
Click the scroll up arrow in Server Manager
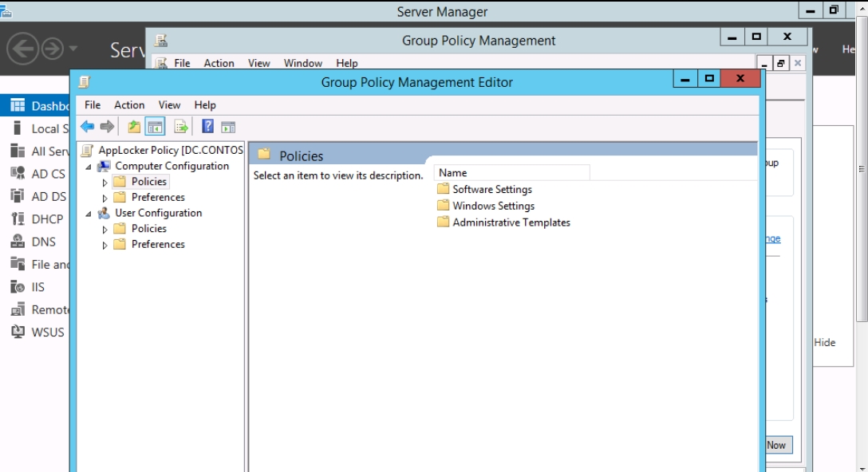862,10
